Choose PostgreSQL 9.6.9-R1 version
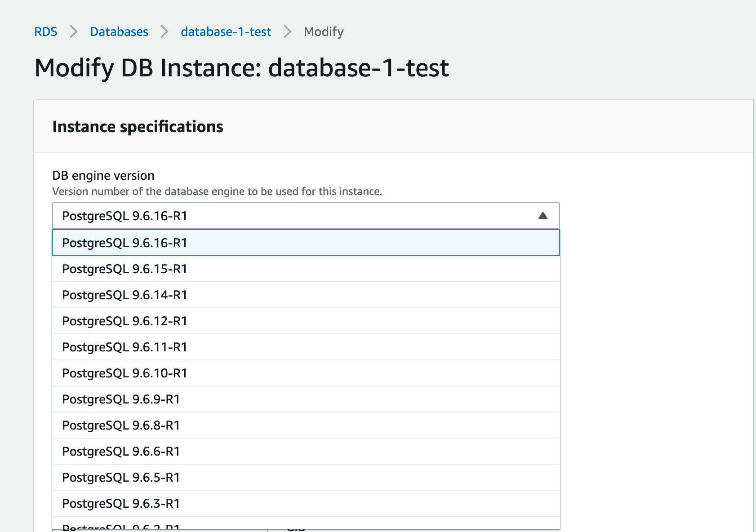 pos(306,399)
